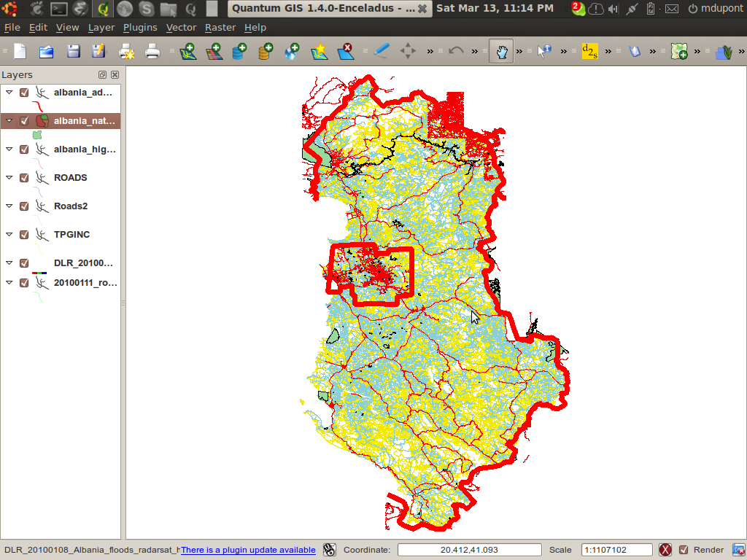
Task: Activate the Pan Map hand tool
Action: tap(501, 51)
